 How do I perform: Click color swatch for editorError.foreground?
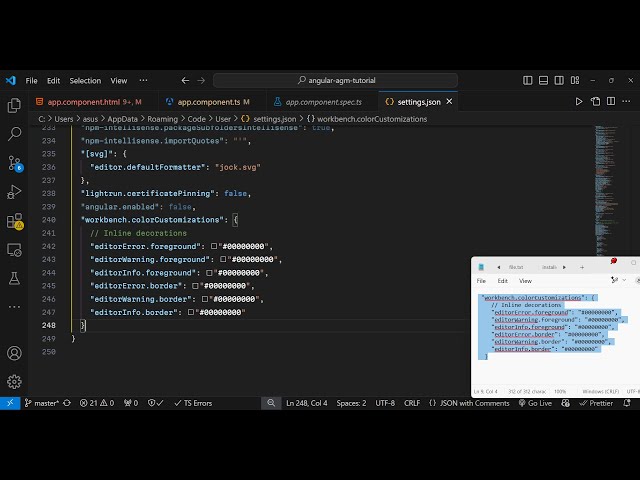214,246
